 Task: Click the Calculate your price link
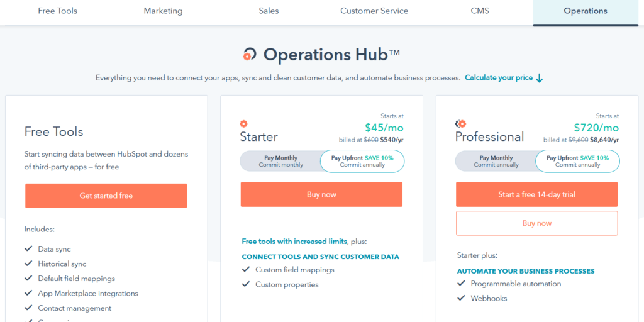(x=499, y=77)
